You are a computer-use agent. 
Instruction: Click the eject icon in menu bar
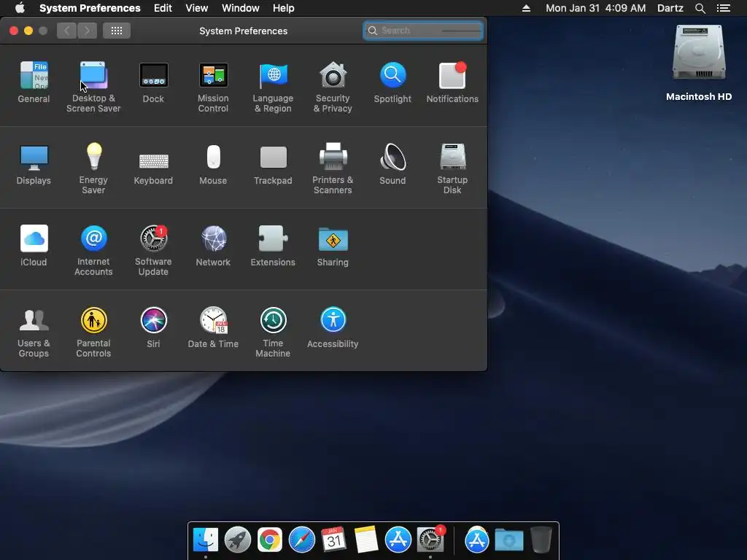pyautogui.click(x=526, y=8)
